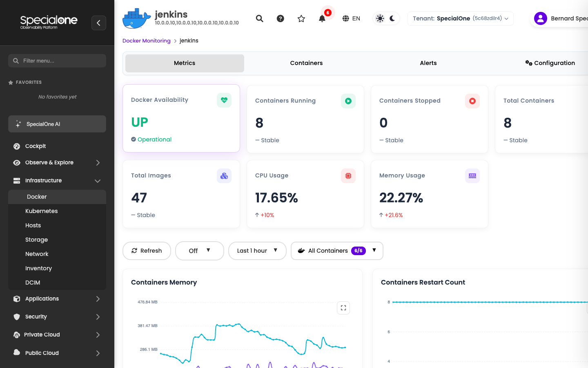The image size is (588, 368).
Task: Open Network in the sidebar
Action: click(57, 254)
